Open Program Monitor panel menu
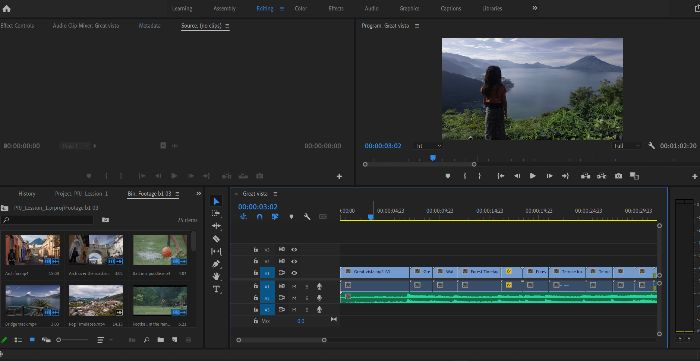 [x=417, y=26]
